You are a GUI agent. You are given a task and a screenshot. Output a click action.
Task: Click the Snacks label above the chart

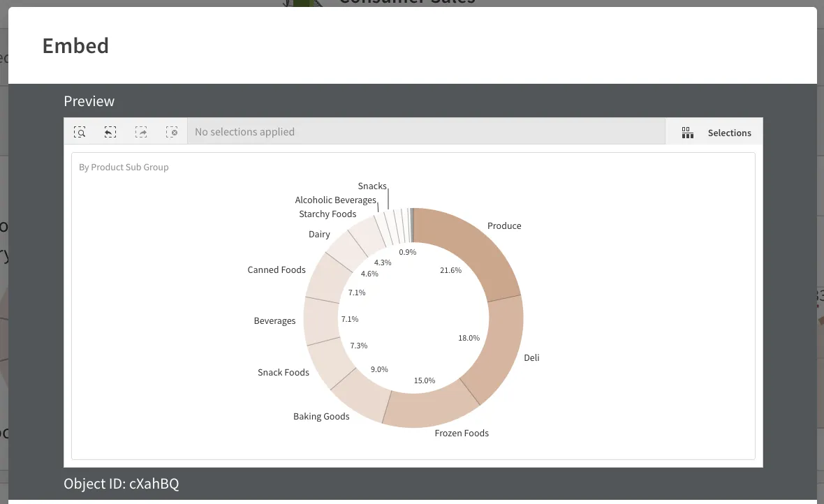371,186
